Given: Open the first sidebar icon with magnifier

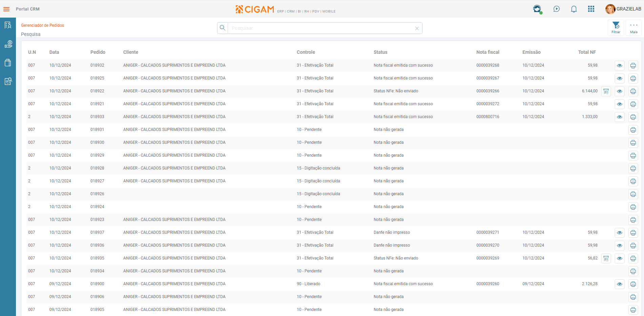Looking at the screenshot, I should tap(8, 25).
